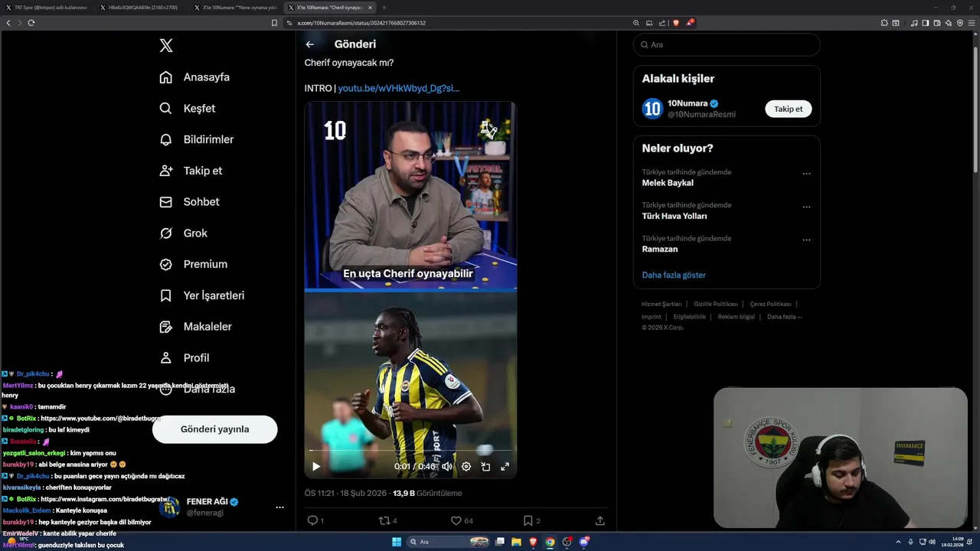Show hidden system tray icons
This screenshot has width=980, height=551.
coord(899,542)
